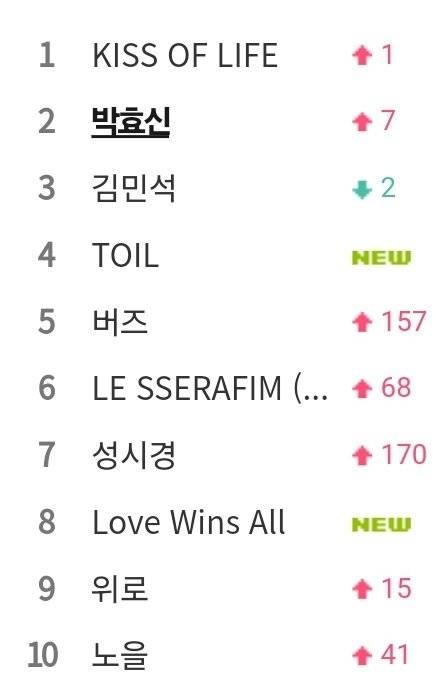Open the TOIL keyword entry
The width and height of the screenshot is (444, 698).
click(125, 255)
